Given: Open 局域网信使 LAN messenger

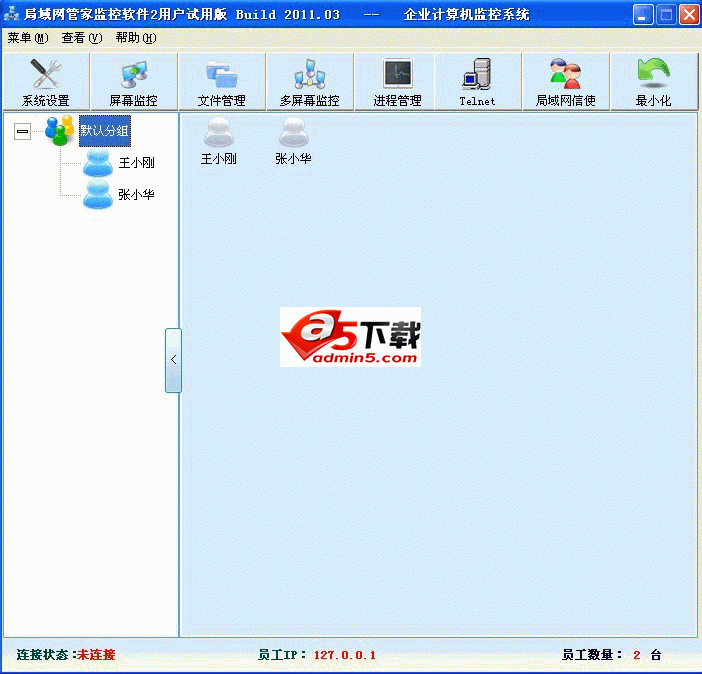Looking at the screenshot, I should coord(565,82).
